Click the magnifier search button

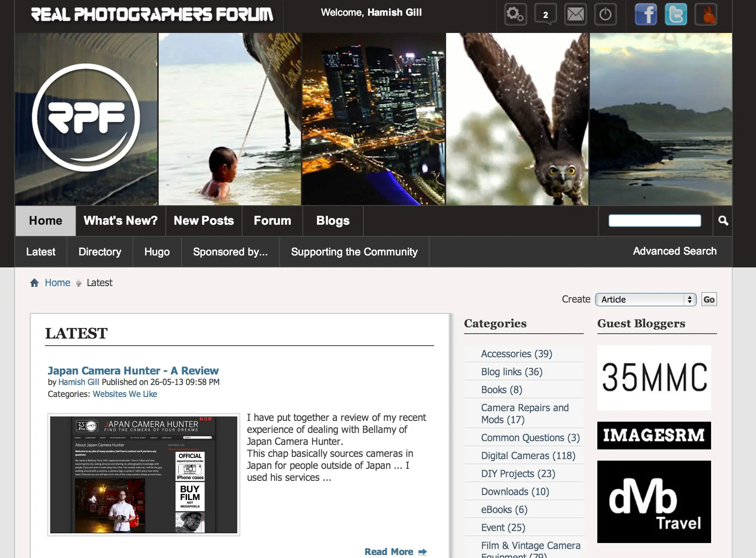pyautogui.click(x=723, y=221)
